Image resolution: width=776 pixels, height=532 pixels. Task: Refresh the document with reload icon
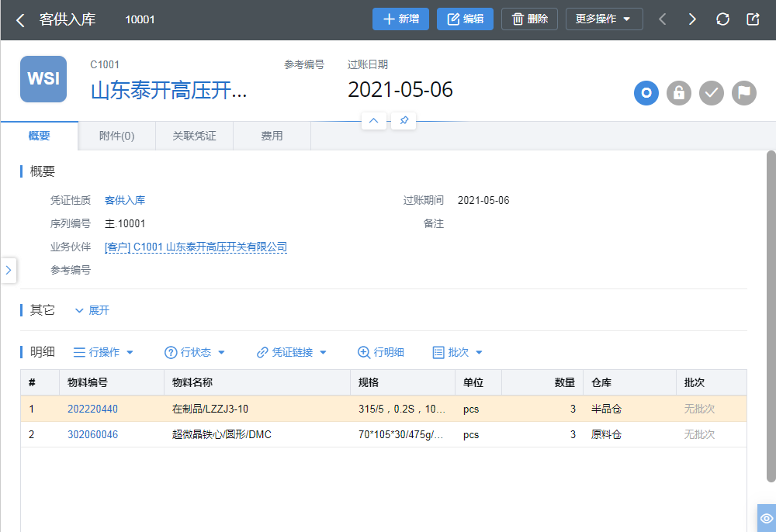[722, 19]
